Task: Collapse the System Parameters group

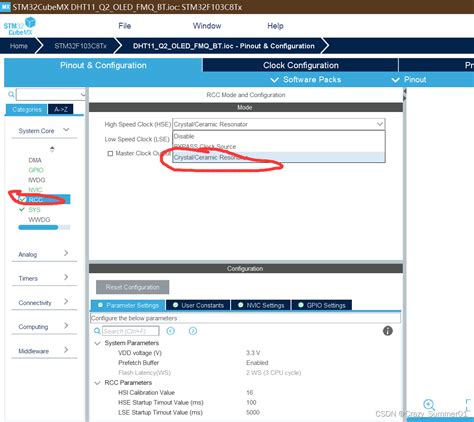Action: [98, 343]
